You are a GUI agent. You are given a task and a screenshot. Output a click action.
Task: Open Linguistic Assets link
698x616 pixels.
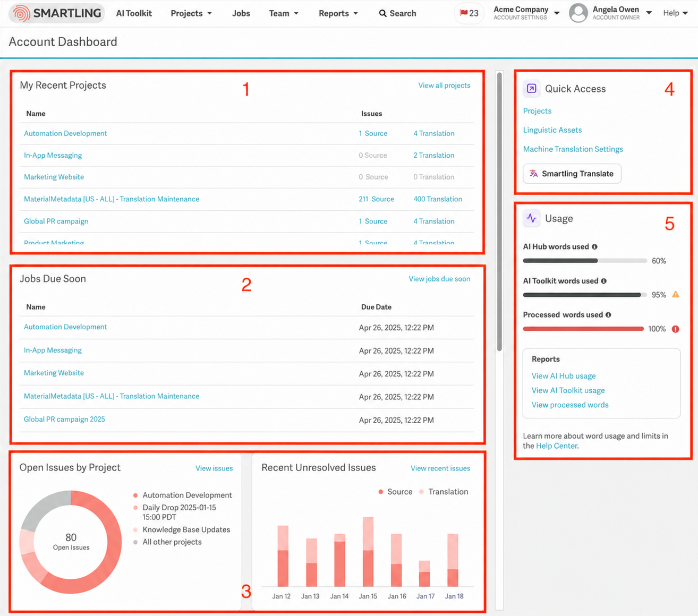pos(552,130)
